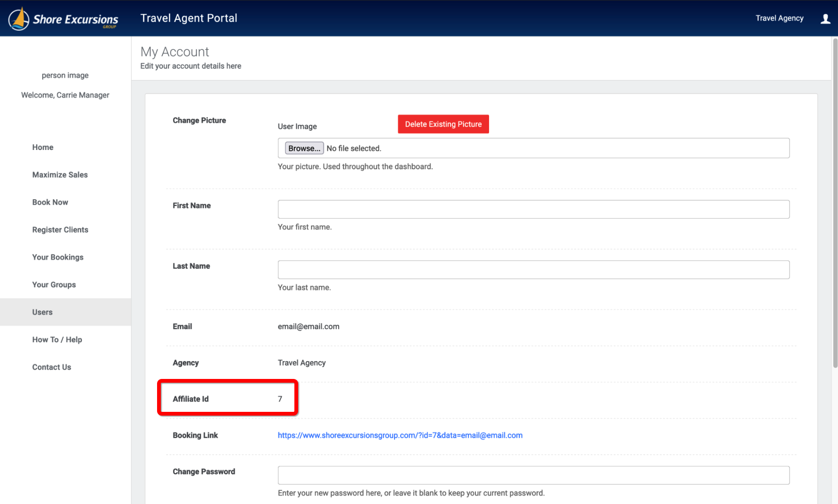
Task: Go to Your Groups section
Action: (x=54, y=285)
